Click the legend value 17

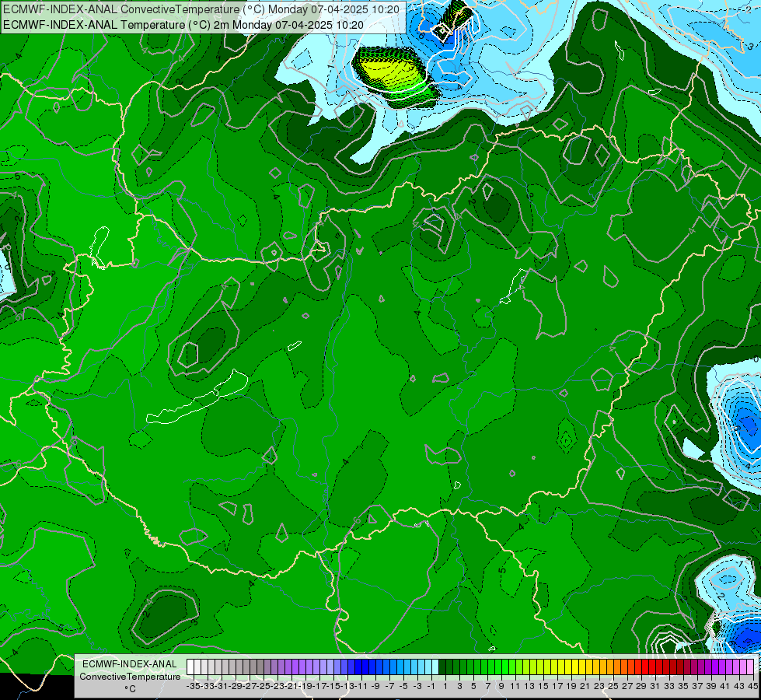pyautogui.click(x=557, y=686)
